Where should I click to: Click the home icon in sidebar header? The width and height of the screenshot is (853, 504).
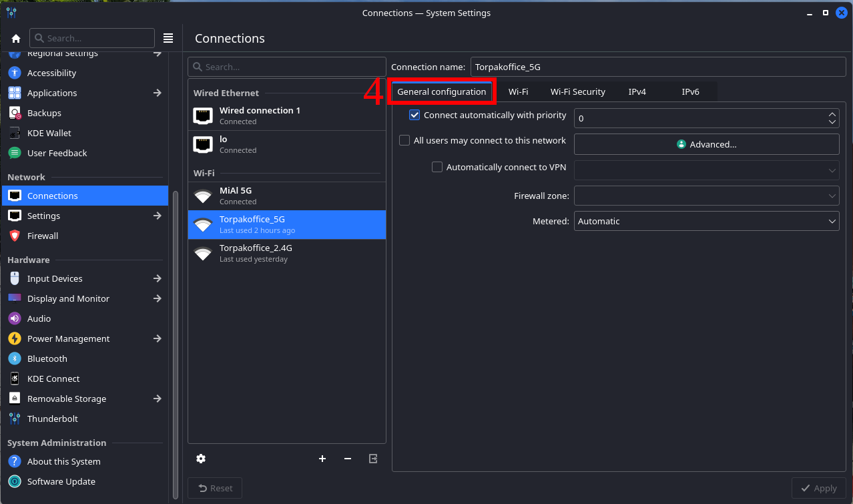[16, 39]
